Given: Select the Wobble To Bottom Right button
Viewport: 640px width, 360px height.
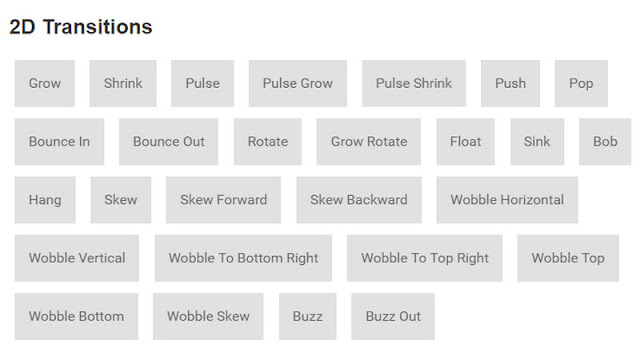Looking at the screenshot, I should click(243, 258).
